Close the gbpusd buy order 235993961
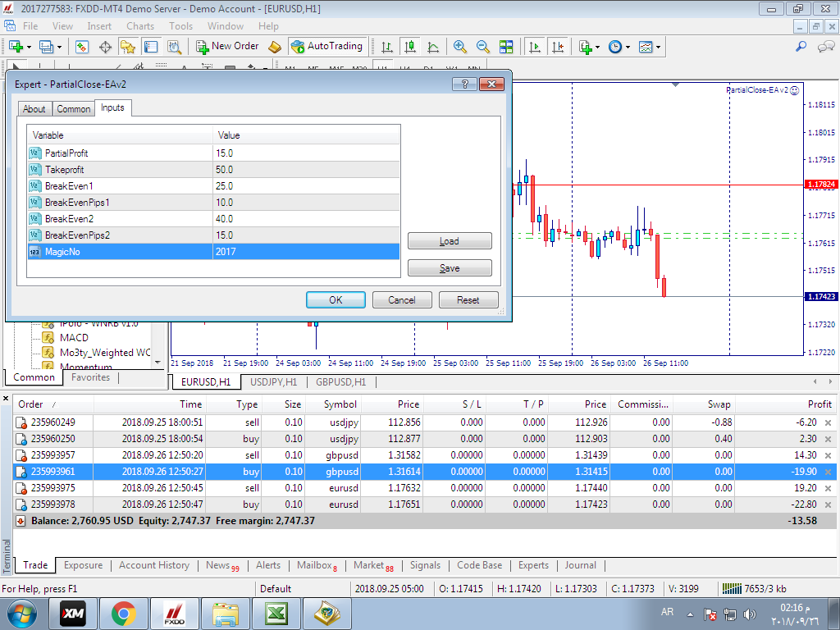840x630 pixels. 827,472
